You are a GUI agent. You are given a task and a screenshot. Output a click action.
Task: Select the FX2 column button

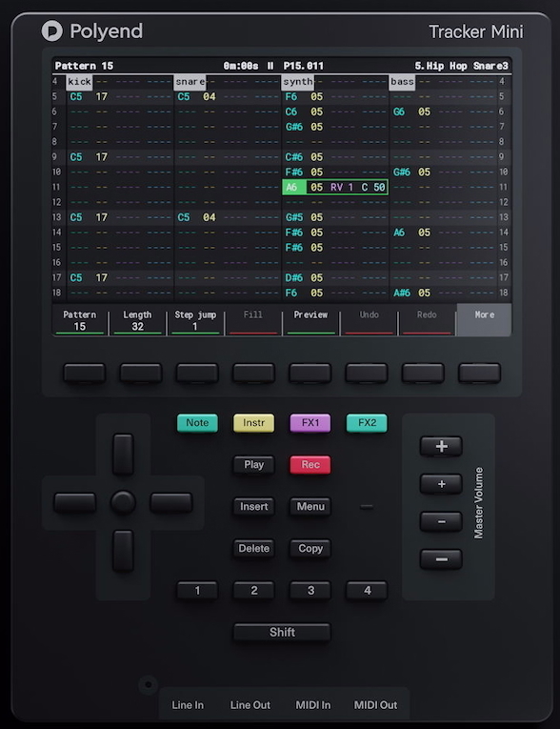[367, 423]
